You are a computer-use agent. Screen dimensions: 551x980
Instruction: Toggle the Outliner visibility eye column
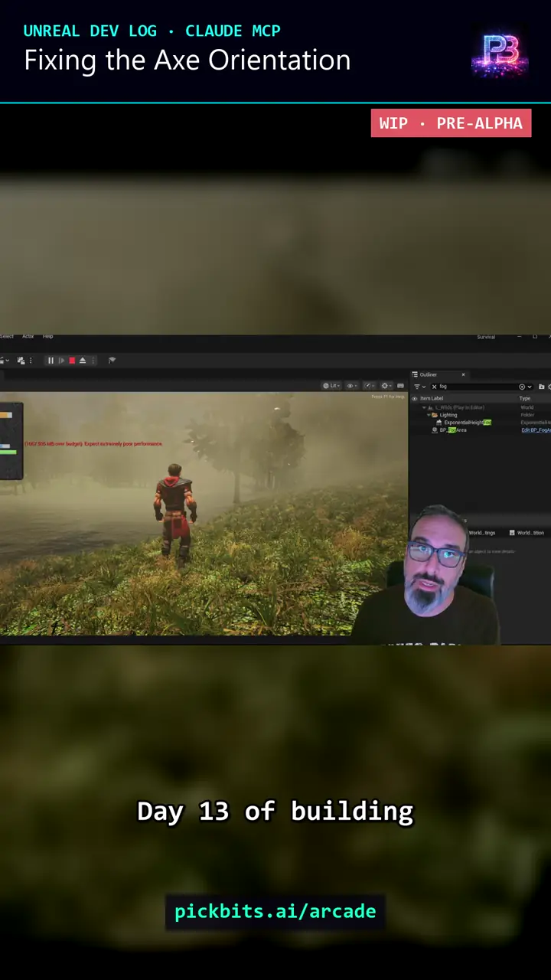coord(415,398)
